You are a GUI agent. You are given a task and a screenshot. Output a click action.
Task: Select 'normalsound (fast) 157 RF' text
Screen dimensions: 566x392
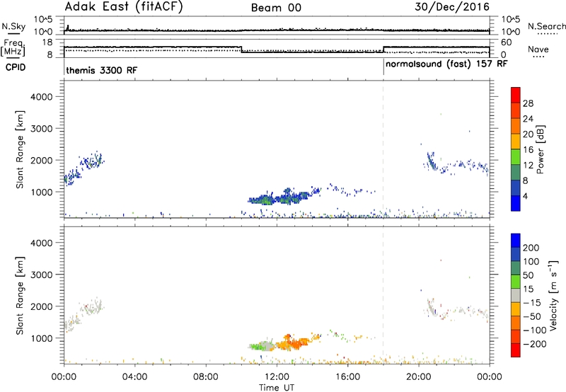click(446, 64)
